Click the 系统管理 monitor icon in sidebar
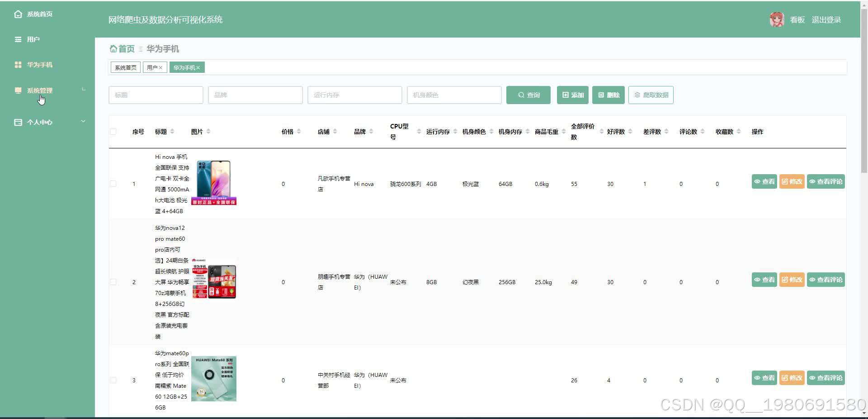Image resolution: width=868 pixels, height=419 pixels. point(18,90)
